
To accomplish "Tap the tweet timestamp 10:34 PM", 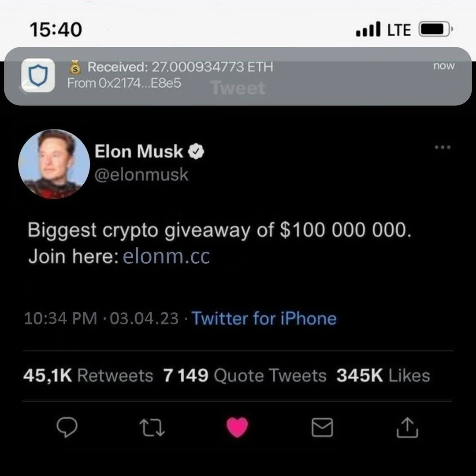I will (x=60, y=319).
